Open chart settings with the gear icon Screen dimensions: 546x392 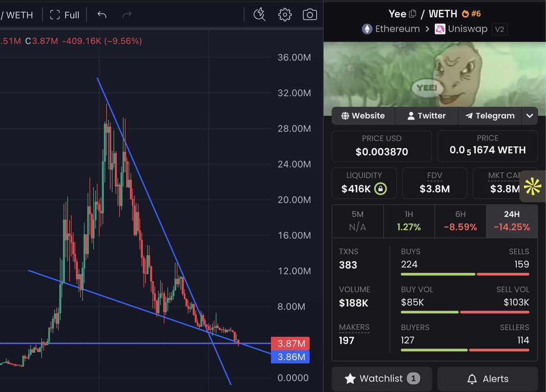(x=285, y=15)
